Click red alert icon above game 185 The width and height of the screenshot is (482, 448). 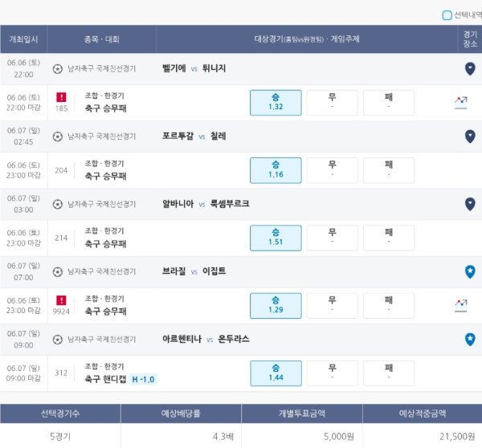tap(61, 97)
